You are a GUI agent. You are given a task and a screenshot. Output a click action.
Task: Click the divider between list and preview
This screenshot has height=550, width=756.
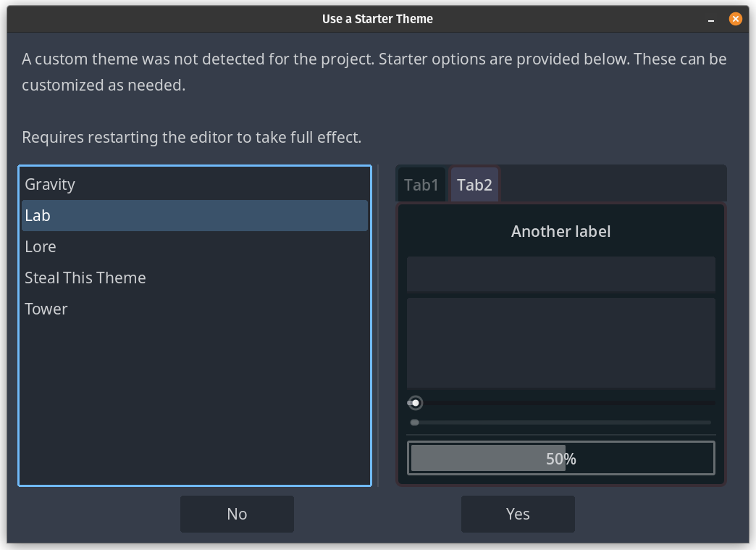(378, 326)
